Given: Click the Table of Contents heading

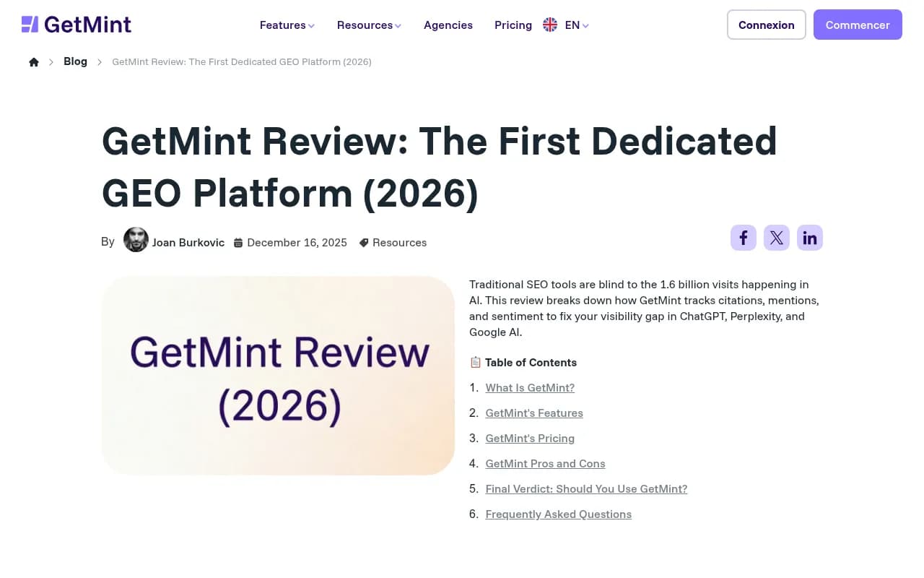Looking at the screenshot, I should tap(531, 363).
